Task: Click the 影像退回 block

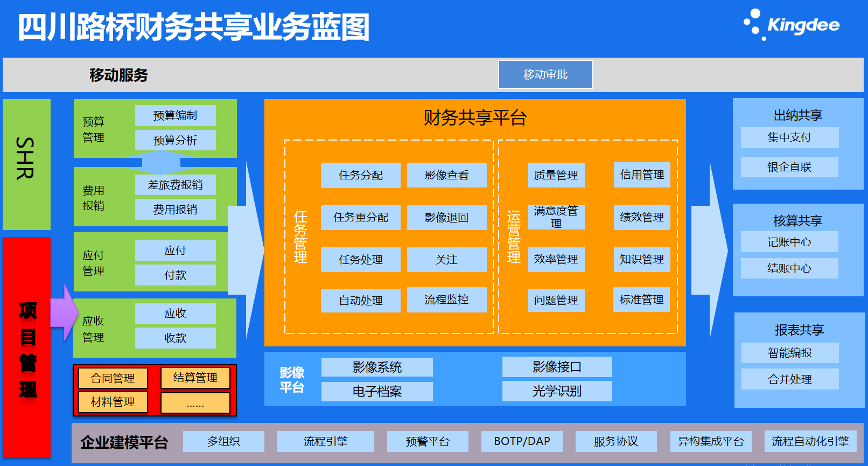Action: pos(446,218)
